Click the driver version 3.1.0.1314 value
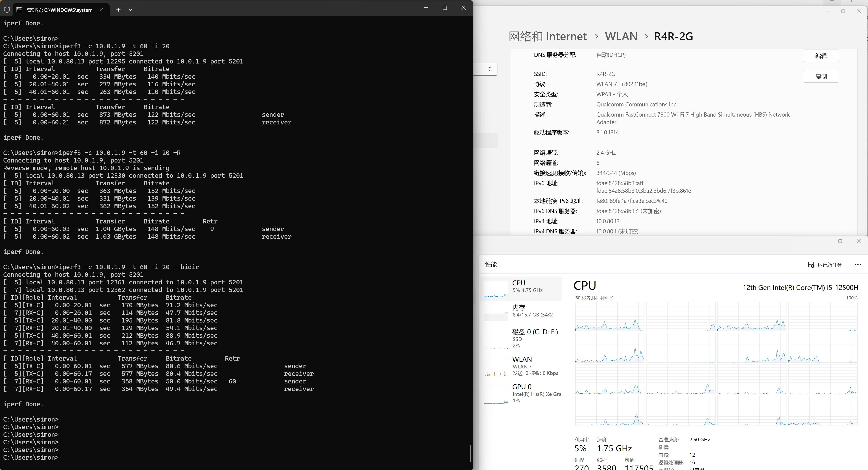The width and height of the screenshot is (868, 470). 607,132
